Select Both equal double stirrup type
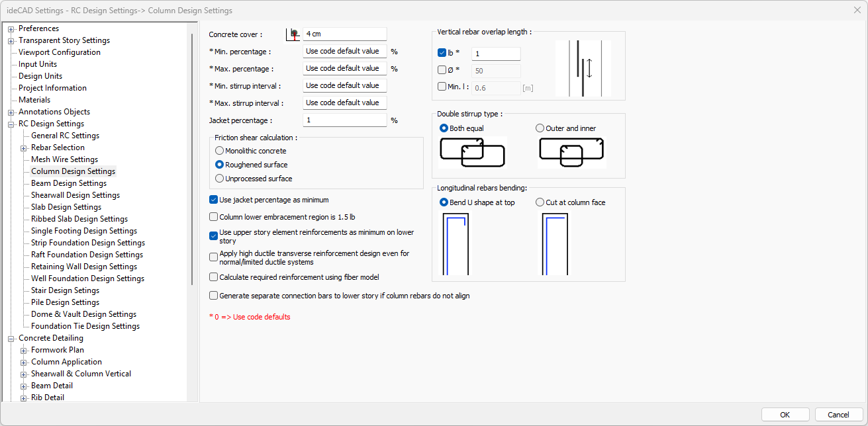 pyautogui.click(x=444, y=128)
